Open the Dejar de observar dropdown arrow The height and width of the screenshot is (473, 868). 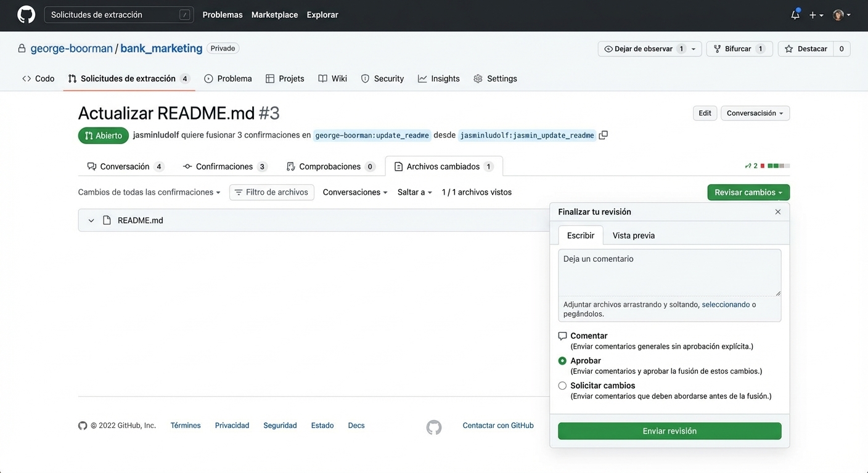[694, 49]
